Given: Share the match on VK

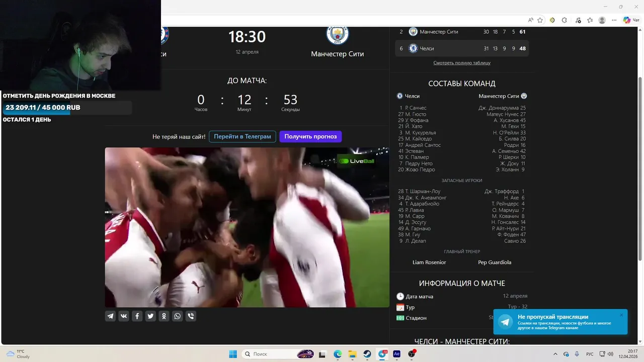Looking at the screenshot, I should click(124, 316).
